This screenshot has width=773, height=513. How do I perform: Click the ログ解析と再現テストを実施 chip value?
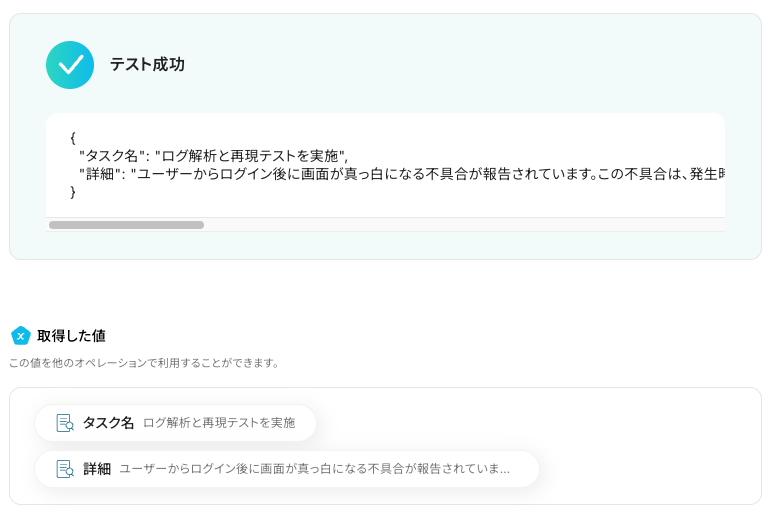[x=219, y=423]
